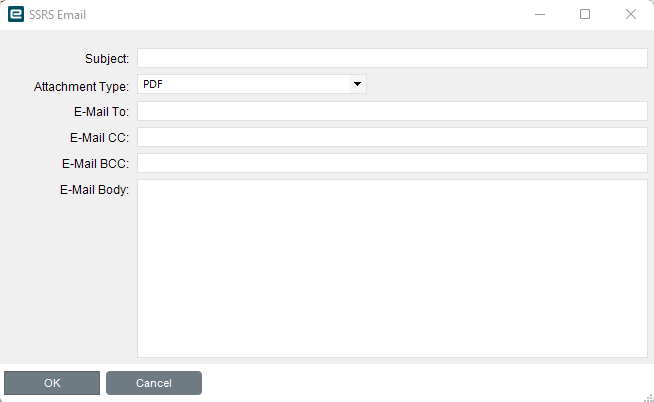Viewport: 654px width, 402px height.
Task: Click the "Subject:" label
Action: pos(108,59)
